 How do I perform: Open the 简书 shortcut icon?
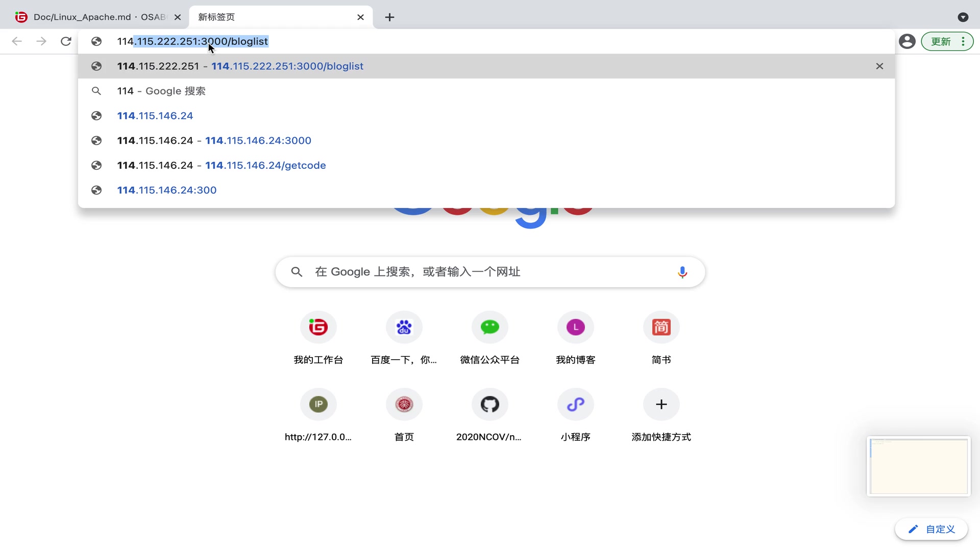tap(661, 327)
